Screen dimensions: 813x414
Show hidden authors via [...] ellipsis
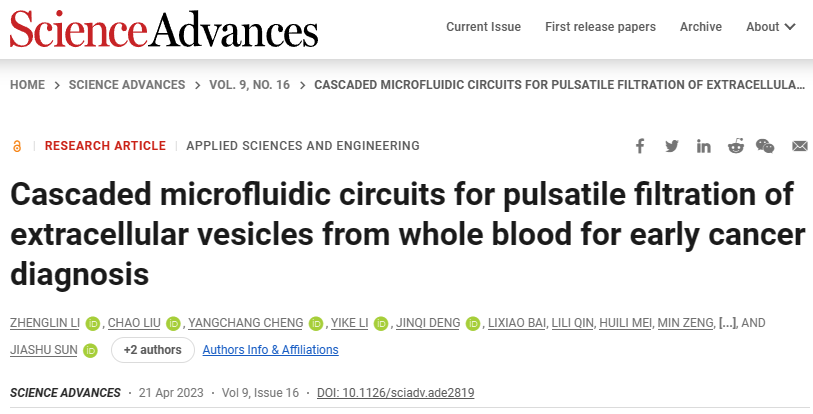(727, 323)
